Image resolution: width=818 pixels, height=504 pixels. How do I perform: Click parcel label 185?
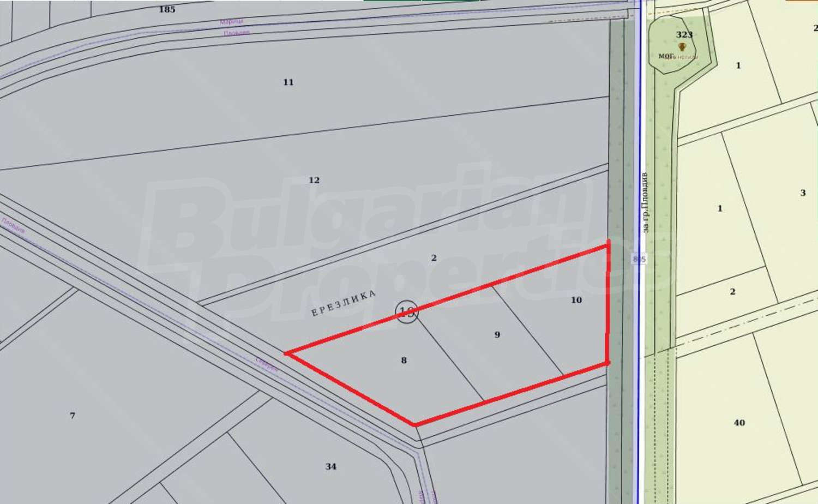pyautogui.click(x=167, y=9)
